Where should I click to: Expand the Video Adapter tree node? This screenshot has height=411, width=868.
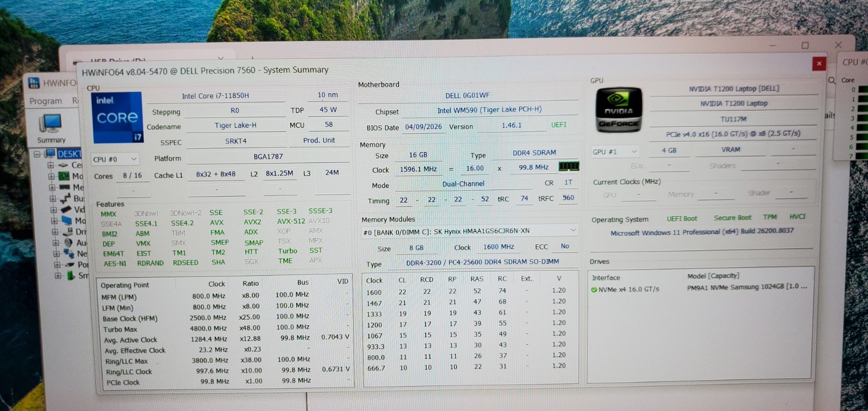point(53,210)
